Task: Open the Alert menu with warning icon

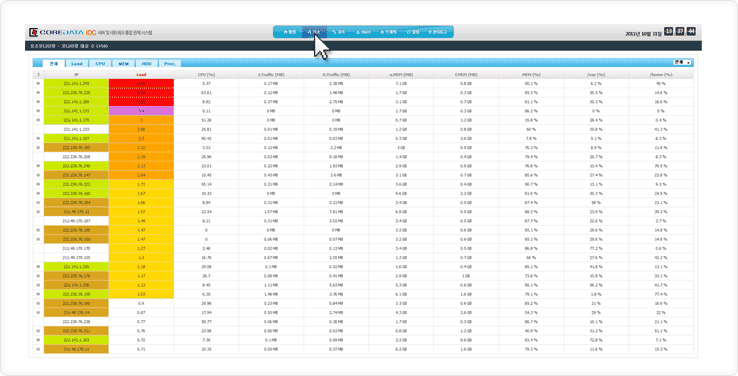Action: pos(363,32)
